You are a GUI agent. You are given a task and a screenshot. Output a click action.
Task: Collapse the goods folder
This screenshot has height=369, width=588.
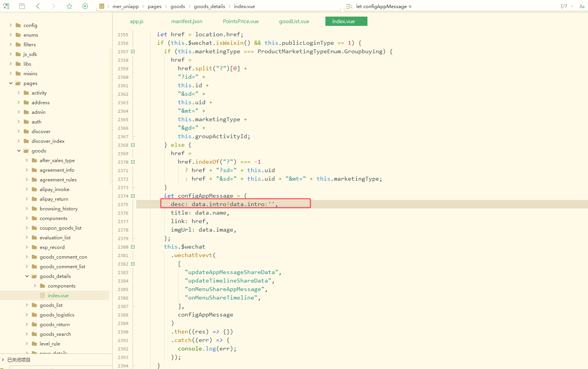tap(19, 151)
